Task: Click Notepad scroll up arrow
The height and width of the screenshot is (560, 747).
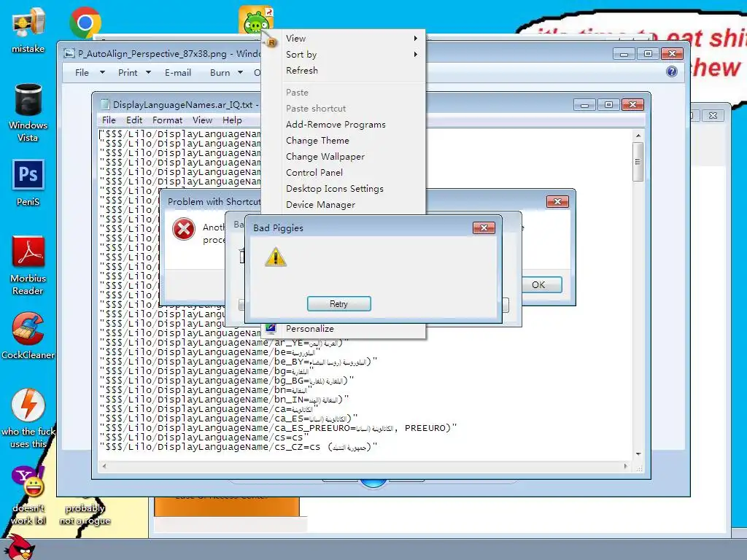Action: coord(638,136)
